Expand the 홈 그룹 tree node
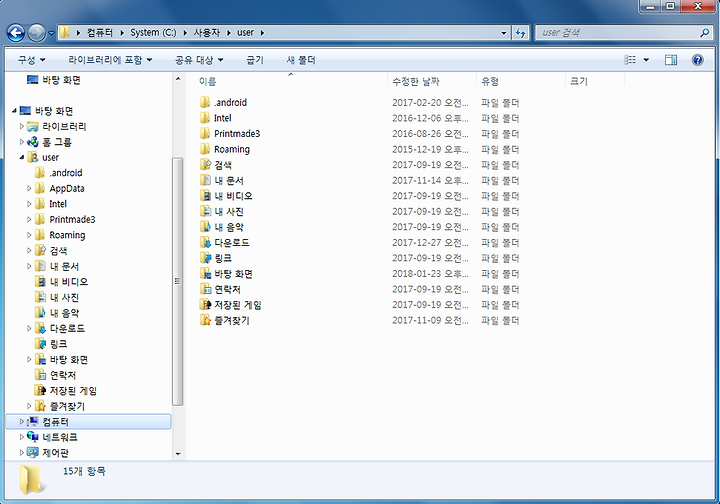Image resolution: width=720 pixels, height=504 pixels. pos(22,142)
